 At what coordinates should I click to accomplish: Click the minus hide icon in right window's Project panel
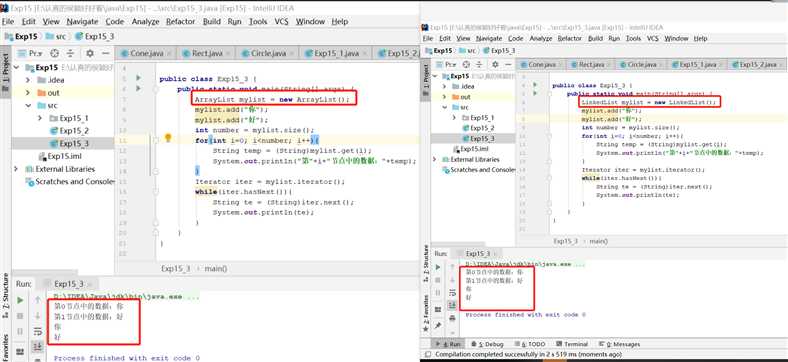point(508,64)
